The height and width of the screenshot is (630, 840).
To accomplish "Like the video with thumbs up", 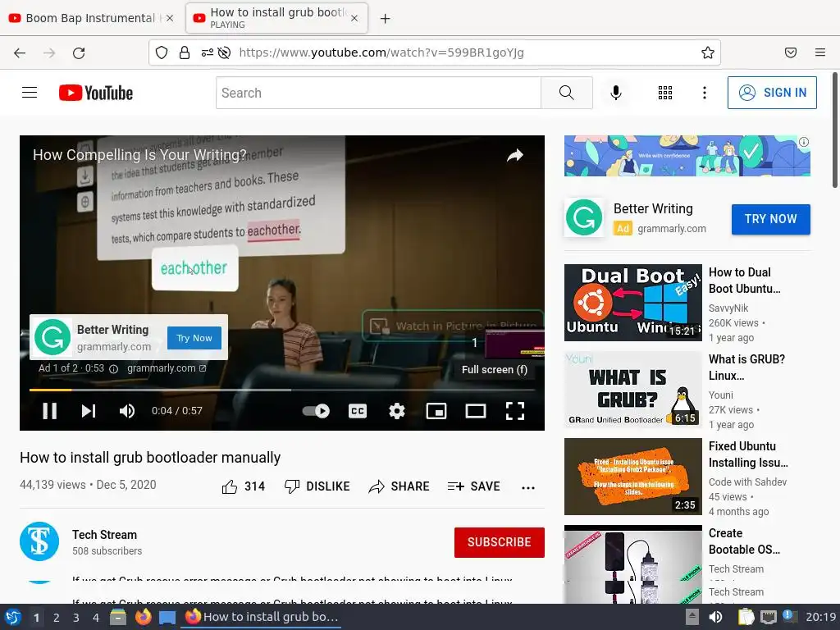I will click(243, 486).
